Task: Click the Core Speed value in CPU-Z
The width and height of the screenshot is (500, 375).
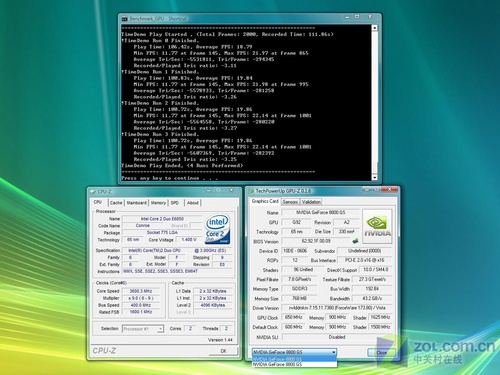Action: click(x=141, y=291)
